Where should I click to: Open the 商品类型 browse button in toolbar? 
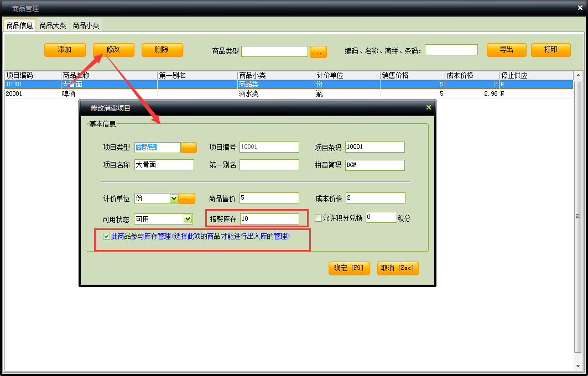(x=318, y=52)
